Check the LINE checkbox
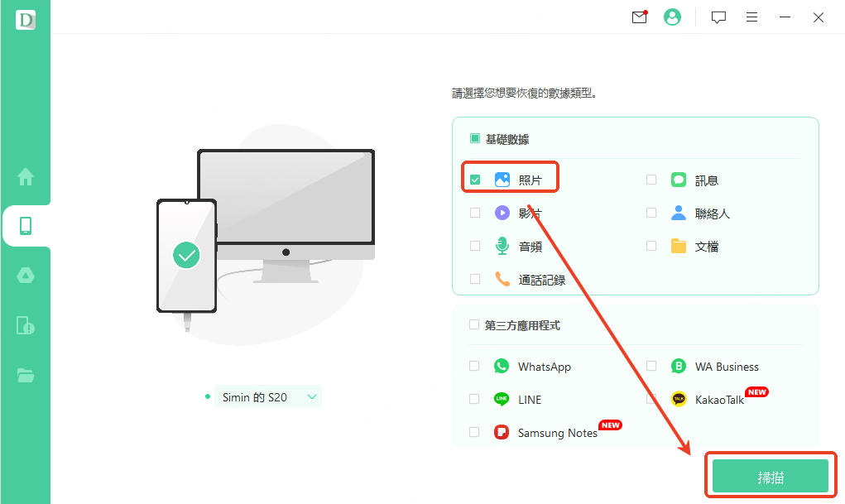 (474, 399)
